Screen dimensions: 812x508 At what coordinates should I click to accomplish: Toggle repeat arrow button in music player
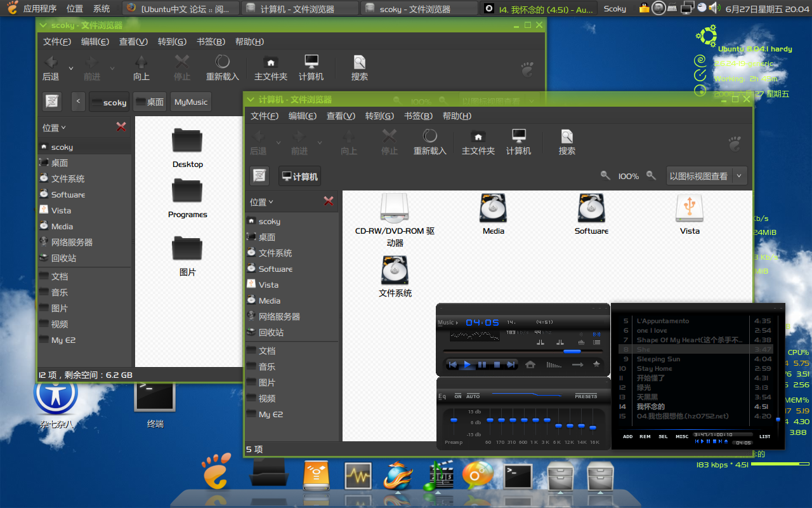pos(577,364)
